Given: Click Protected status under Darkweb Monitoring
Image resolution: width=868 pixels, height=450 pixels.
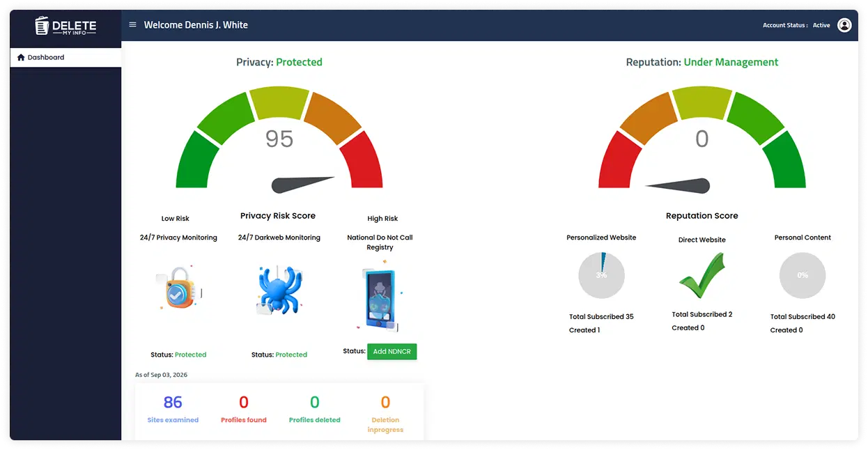Looking at the screenshot, I should point(291,355).
